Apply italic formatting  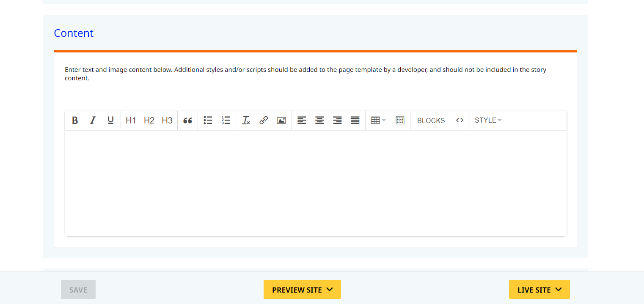pos(93,121)
